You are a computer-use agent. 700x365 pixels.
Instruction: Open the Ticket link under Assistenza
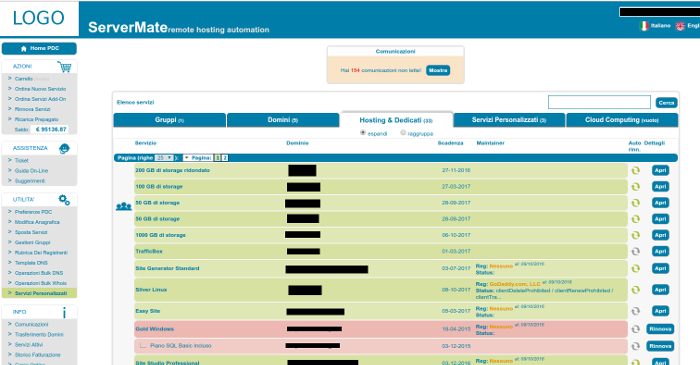tap(21, 161)
